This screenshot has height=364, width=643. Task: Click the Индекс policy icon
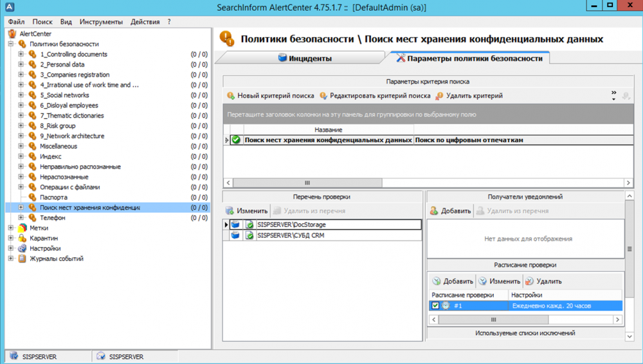(x=32, y=156)
